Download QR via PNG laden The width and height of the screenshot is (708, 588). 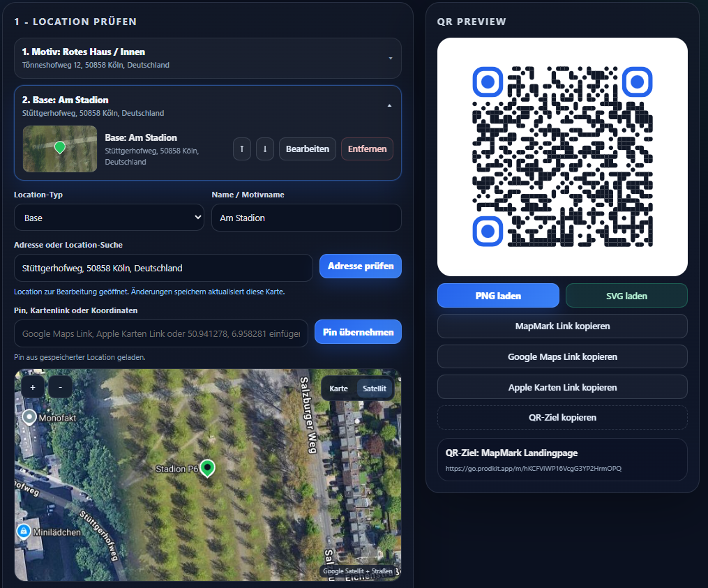498,296
